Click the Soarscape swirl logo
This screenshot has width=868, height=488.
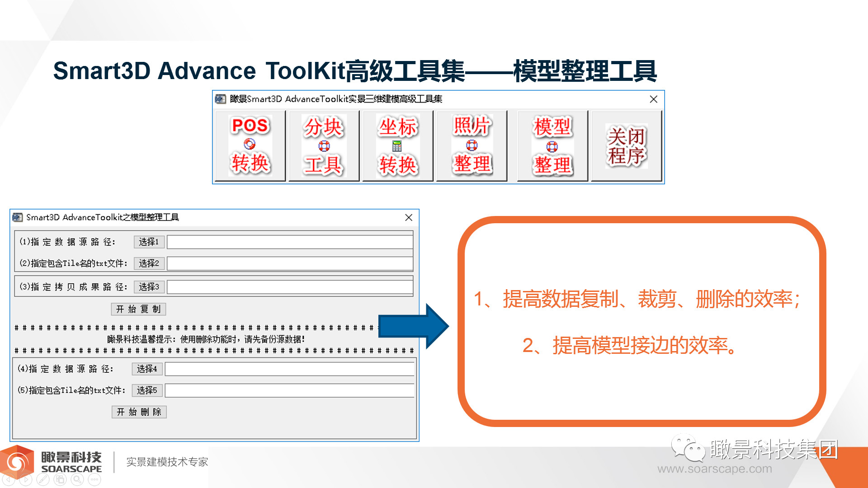pos(17,462)
